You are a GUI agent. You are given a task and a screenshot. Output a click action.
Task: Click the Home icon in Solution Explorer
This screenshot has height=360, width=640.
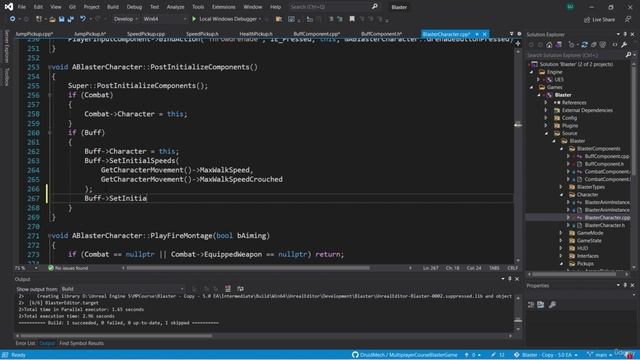[549, 45]
